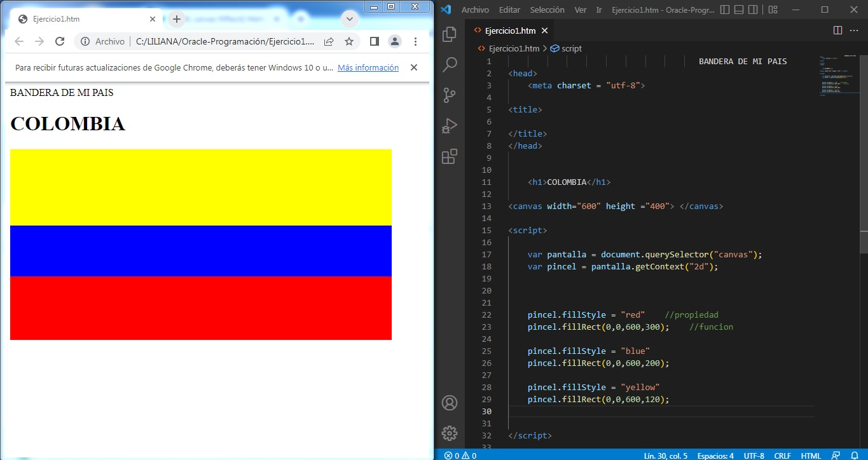
Task: Change the CRLF end of line sequence
Action: point(782,455)
